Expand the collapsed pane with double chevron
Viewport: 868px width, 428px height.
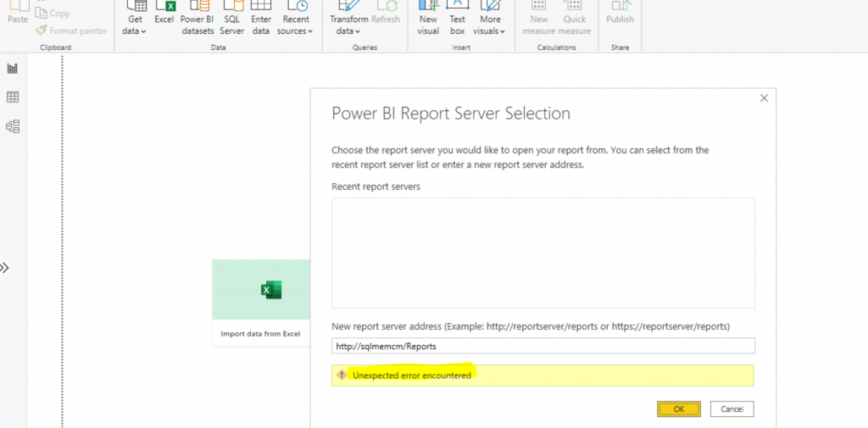(4, 268)
